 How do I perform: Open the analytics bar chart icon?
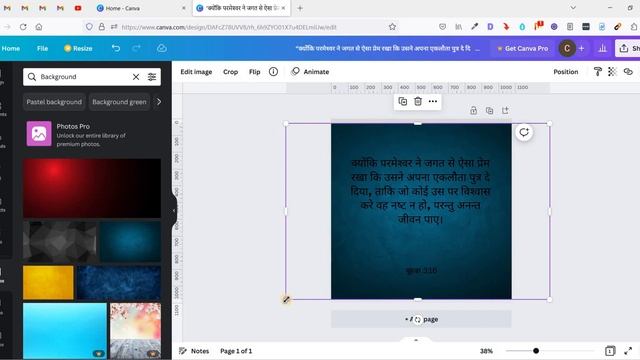click(x=602, y=48)
